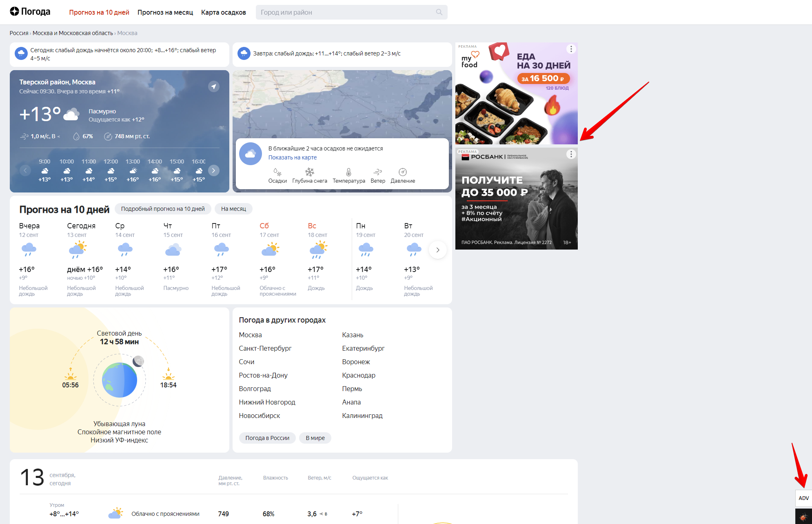Click the Показать на карте link
This screenshot has width=812, height=524.
pos(292,157)
